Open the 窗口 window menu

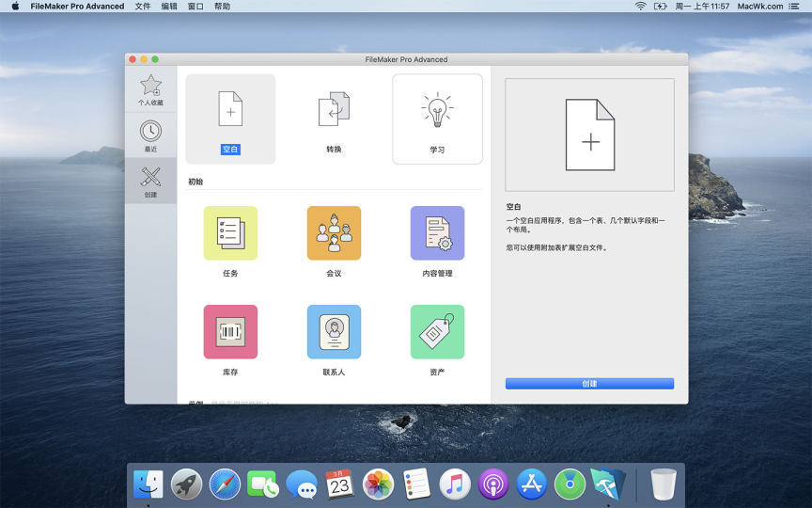coord(195,7)
